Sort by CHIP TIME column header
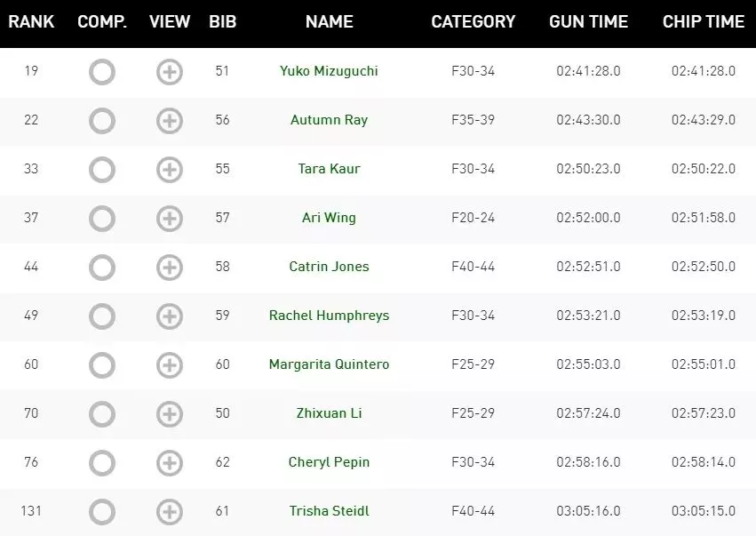 tap(703, 21)
